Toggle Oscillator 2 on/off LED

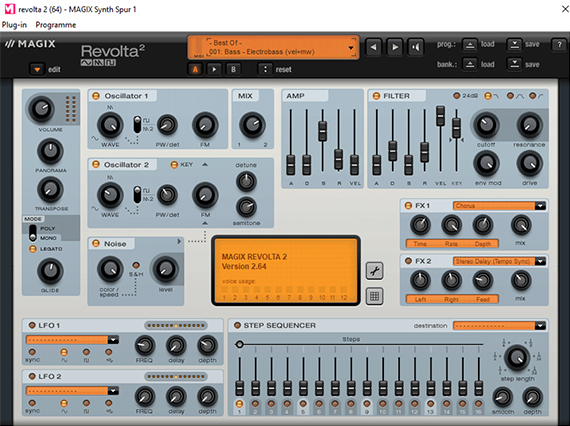[x=96, y=165]
